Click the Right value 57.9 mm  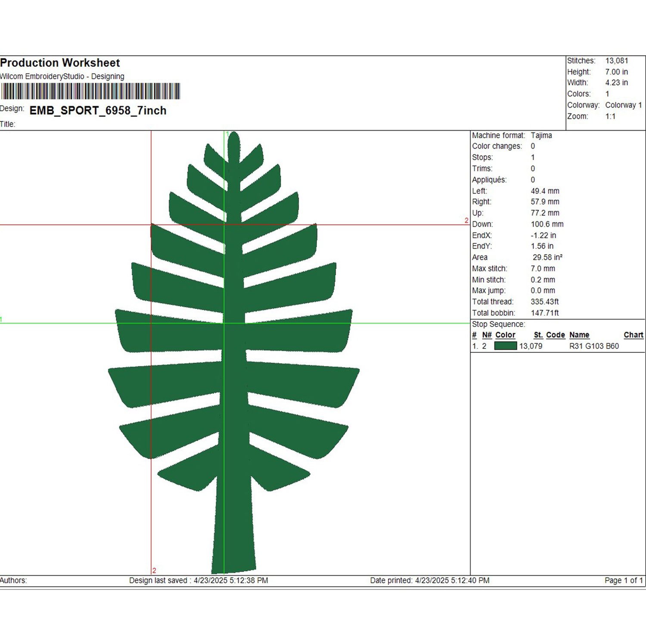[x=545, y=202]
